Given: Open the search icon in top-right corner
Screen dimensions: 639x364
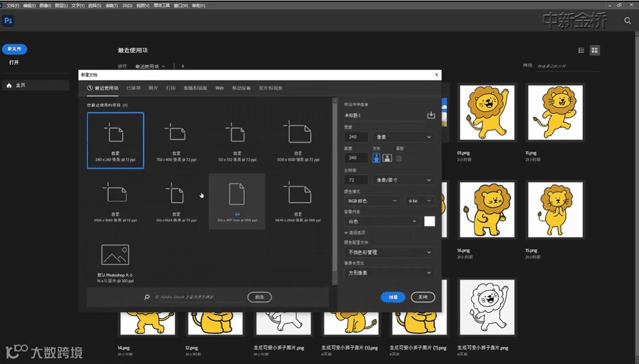Looking at the screenshot, I should [x=628, y=21].
